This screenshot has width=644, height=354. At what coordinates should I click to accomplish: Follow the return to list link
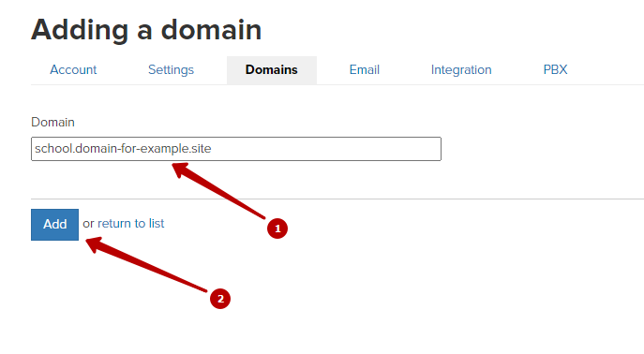(130, 224)
